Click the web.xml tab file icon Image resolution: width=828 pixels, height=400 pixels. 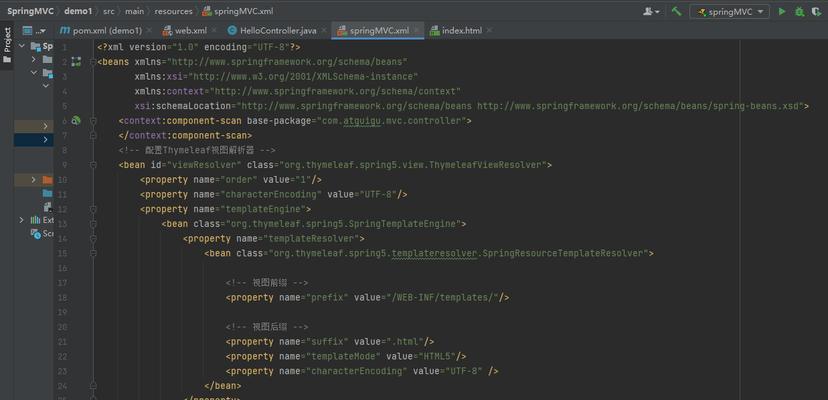pyautogui.click(x=167, y=31)
